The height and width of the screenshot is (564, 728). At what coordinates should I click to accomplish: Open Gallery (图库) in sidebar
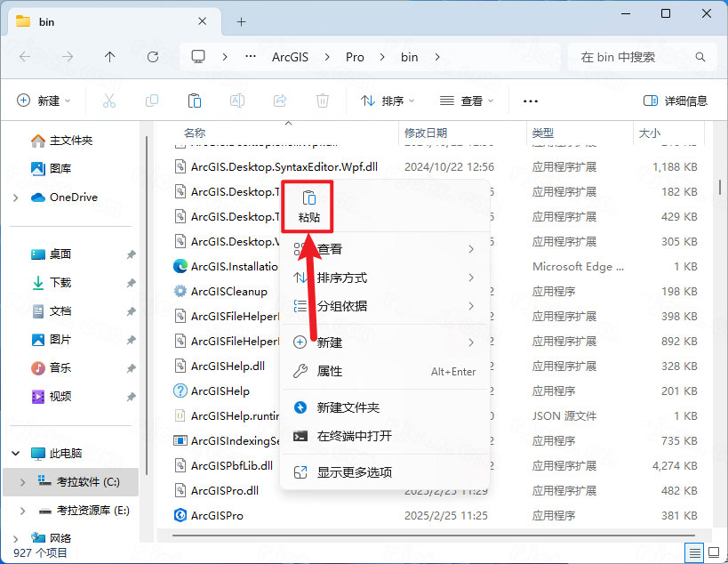click(51, 169)
